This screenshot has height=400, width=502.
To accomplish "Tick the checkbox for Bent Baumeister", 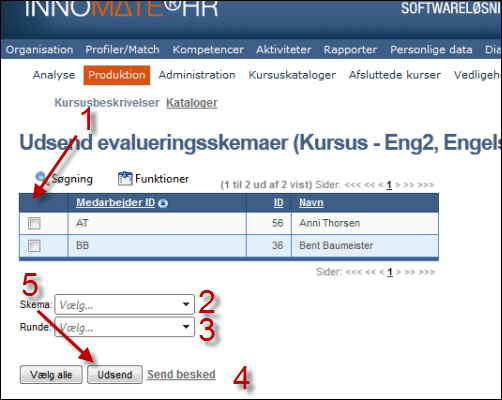I will [34, 246].
